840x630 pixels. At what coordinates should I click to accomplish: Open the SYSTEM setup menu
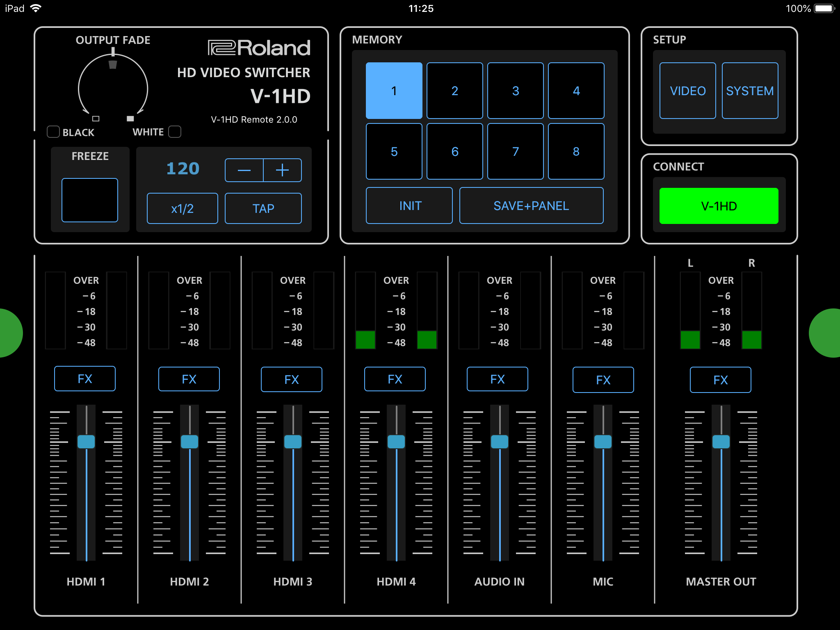click(750, 91)
